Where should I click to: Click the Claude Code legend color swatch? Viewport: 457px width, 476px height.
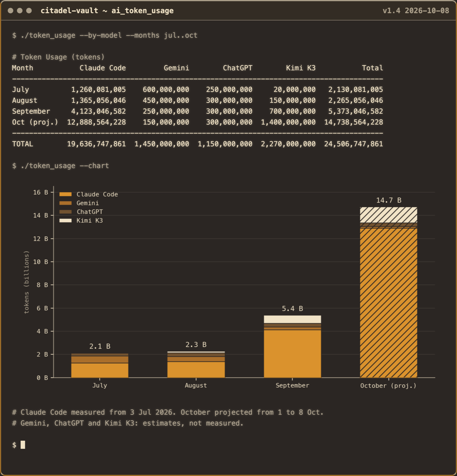(66, 194)
